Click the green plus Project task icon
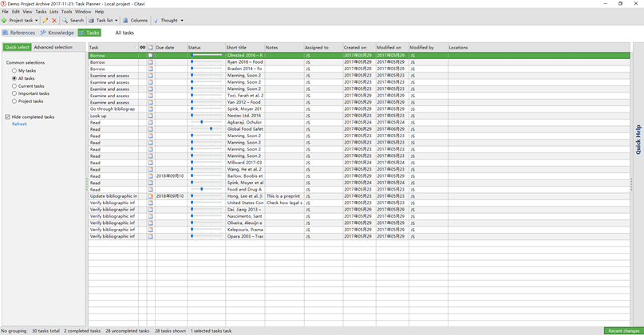The height and width of the screenshot is (335, 644). pyautogui.click(x=4, y=20)
